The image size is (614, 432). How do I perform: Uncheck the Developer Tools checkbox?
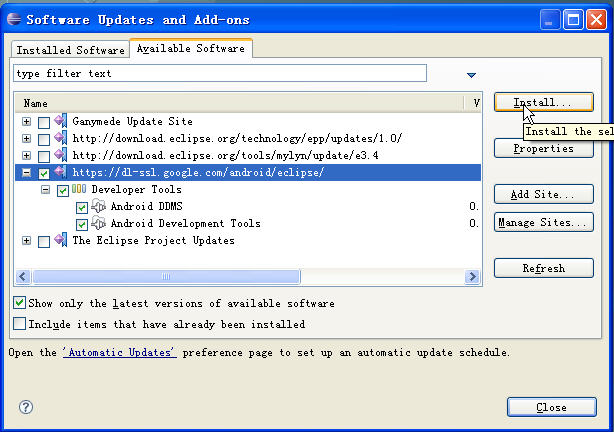click(63, 190)
